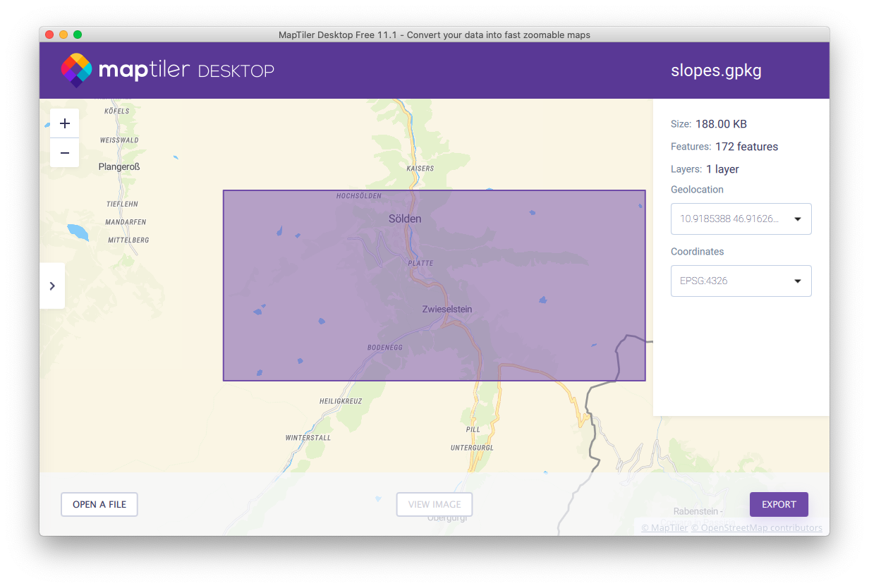Click the slopes.gpkg file name header
This screenshot has height=588, width=869.
click(x=716, y=71)
